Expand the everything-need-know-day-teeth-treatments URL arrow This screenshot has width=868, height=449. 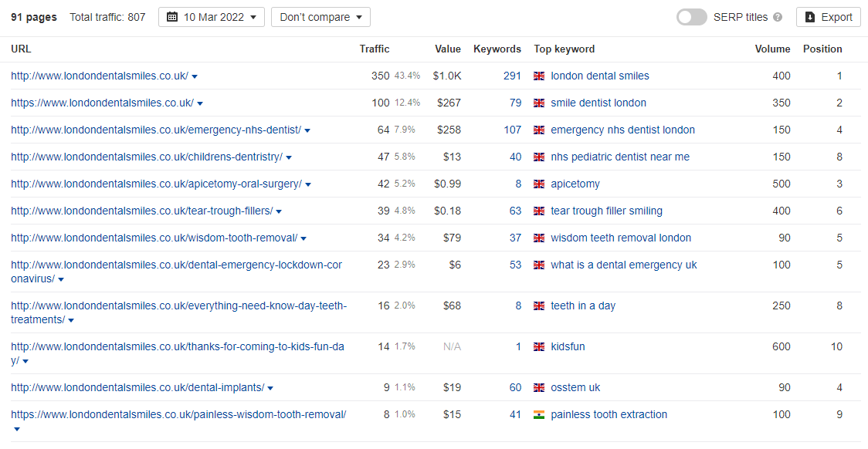click(x=71, y=321)
